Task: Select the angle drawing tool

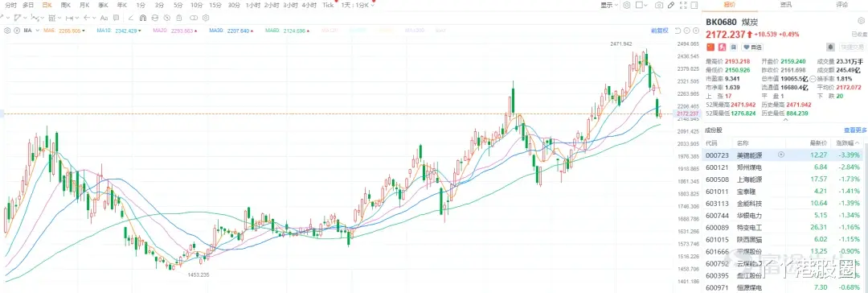Action: point(131,18)
